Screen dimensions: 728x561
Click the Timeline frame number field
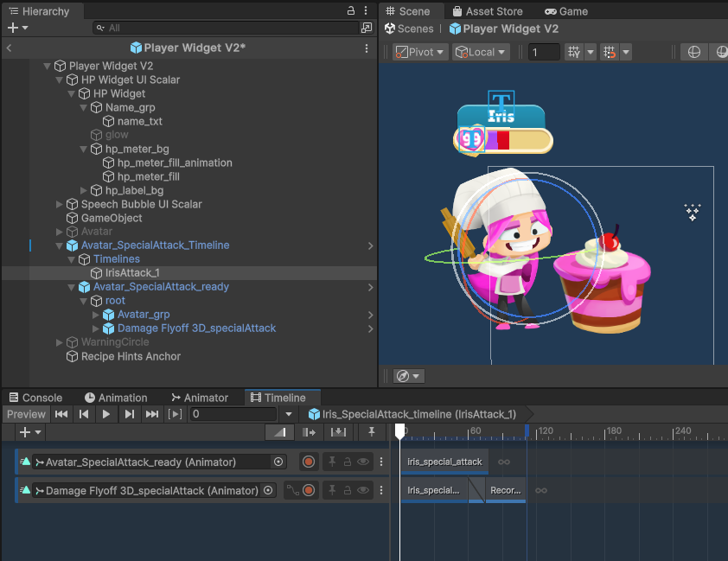click(233, 414)
